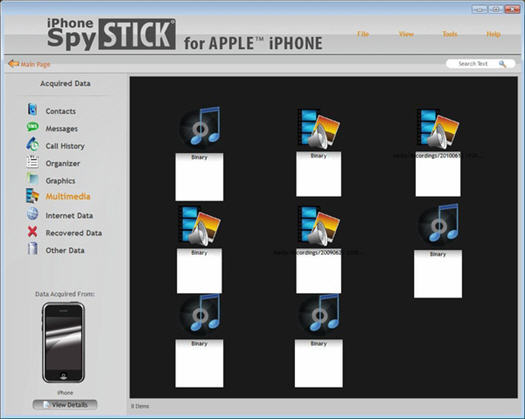Click the 'Data Acquired From:' label
This screenshot has height=419, width=525.
pos(65,294)
